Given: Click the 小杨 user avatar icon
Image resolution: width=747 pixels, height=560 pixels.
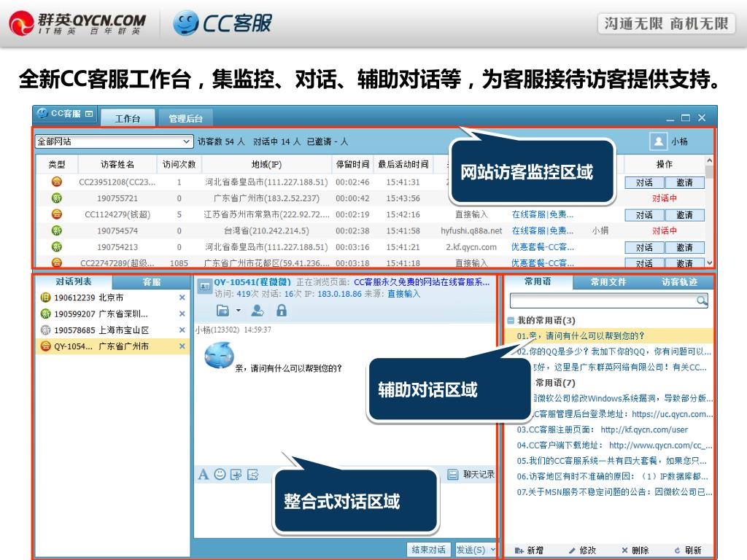Looking at the screenshot, I should coord(659,141).
